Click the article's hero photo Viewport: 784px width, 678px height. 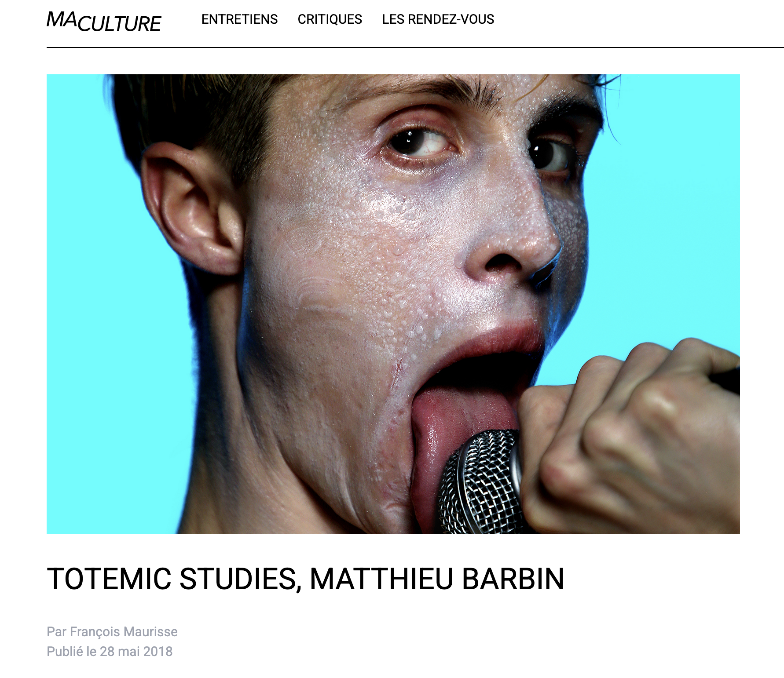393,304
